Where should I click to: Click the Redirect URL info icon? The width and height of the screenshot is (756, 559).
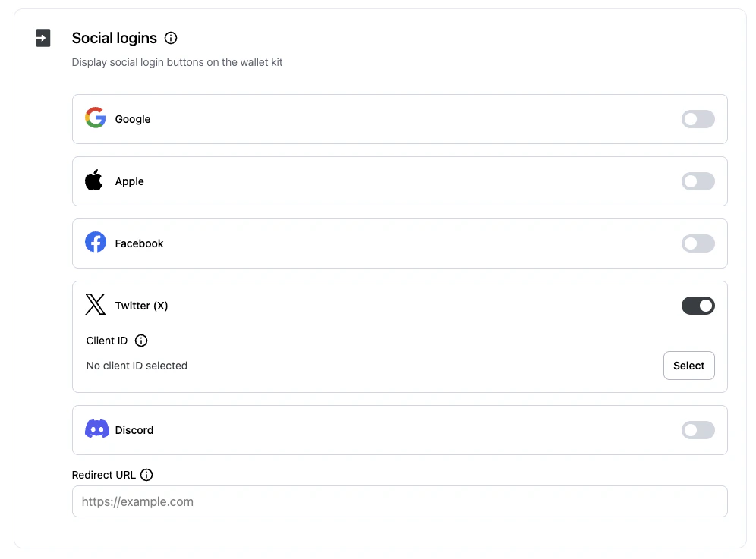pos(146,474)
